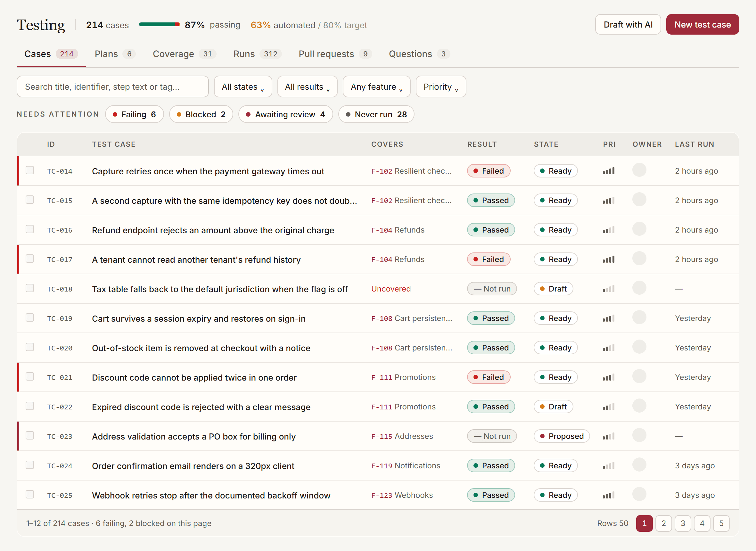This screenshot has height=551, width=756.
Task: Click the Not run badge on TC-018
Action: click(x=492, y=289)
